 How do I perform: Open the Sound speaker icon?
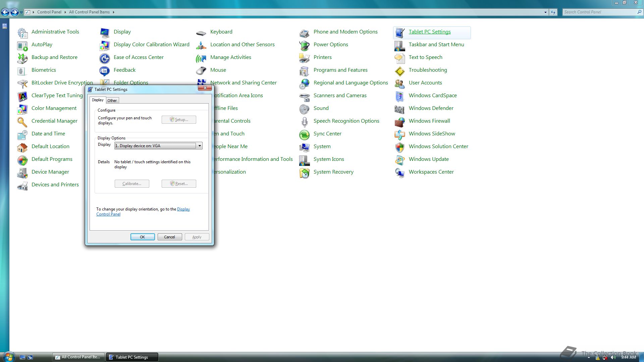click(305, 109)
